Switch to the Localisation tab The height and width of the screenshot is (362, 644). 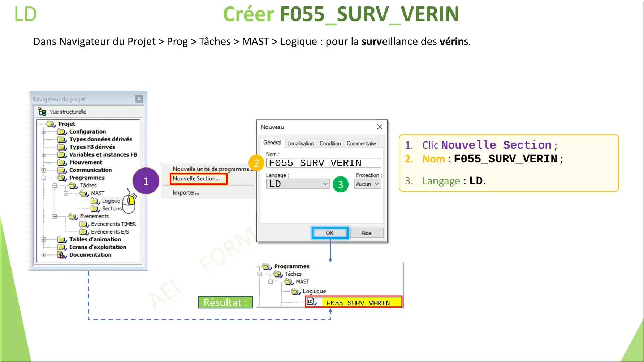click(301, 143)
